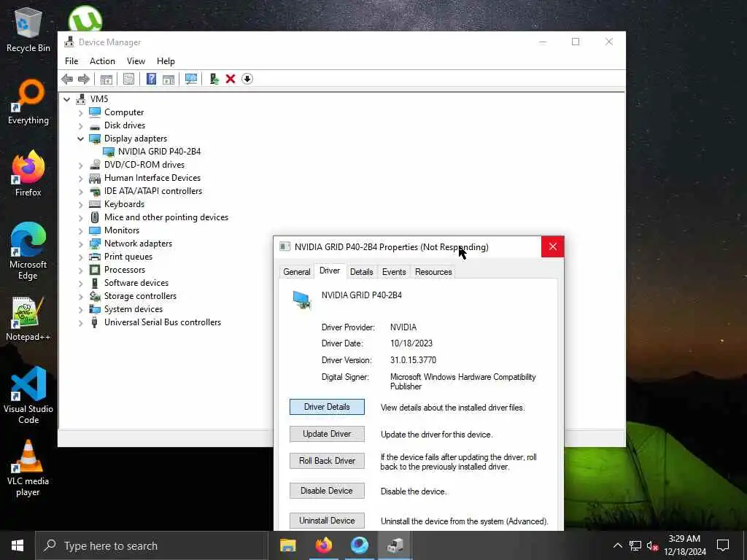This screenshot has height=560, width=747.
Task: Select the Processors tree label
Action: coord(124,270)
